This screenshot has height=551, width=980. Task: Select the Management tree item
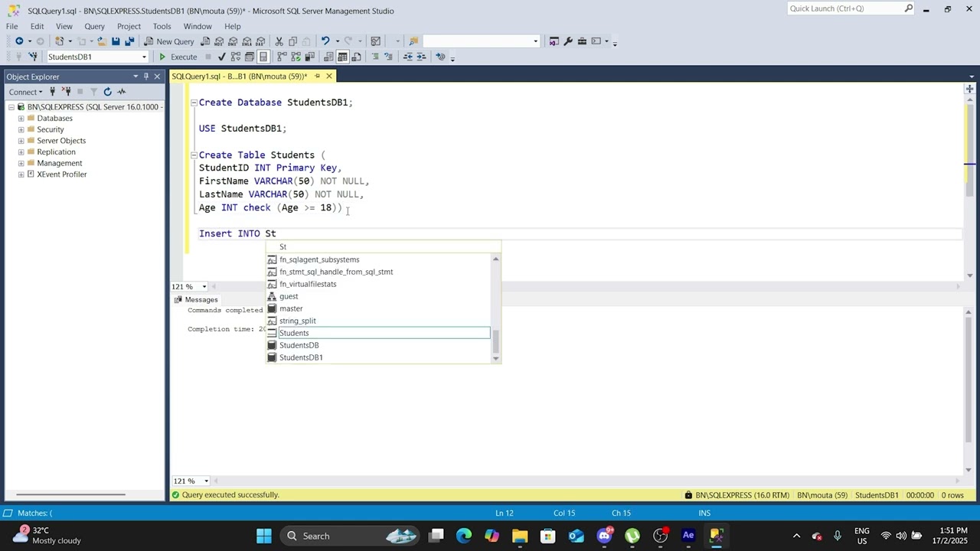(x=59, y=163)
